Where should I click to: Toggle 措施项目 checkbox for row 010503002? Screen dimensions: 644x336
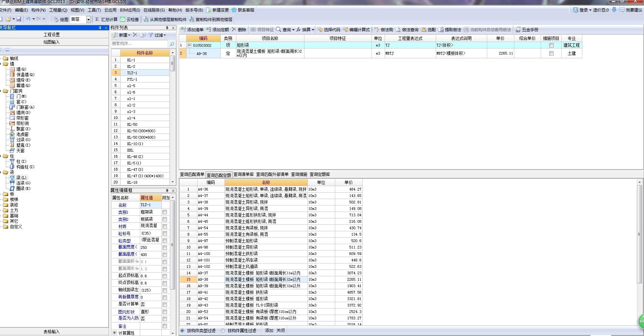(x=551, y=45)
